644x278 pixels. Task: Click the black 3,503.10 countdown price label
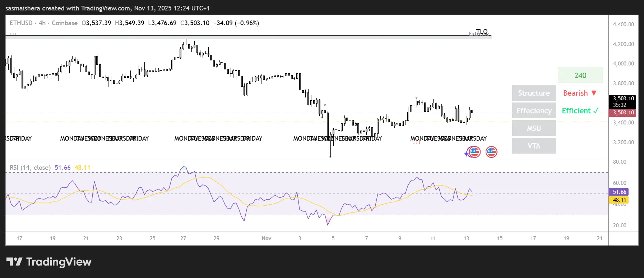pos(623,101)
